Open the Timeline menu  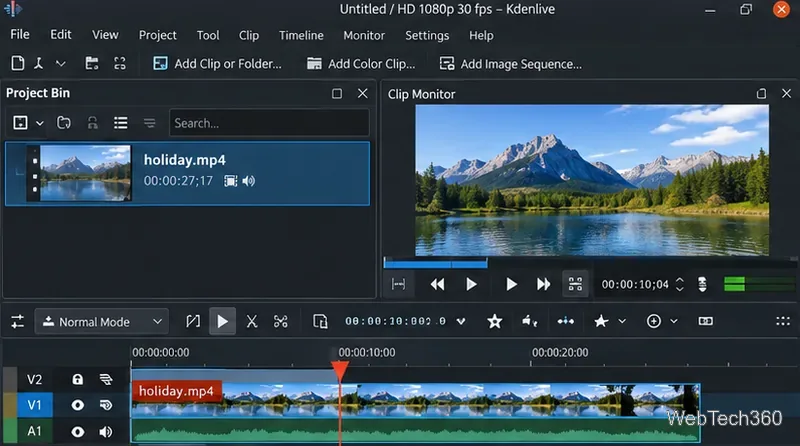click(301, 35)
